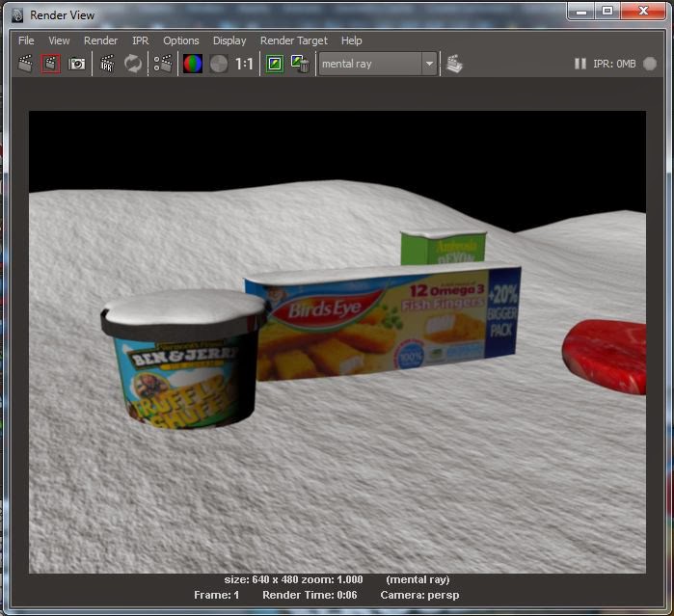Open the File menu

pos(26,40)
